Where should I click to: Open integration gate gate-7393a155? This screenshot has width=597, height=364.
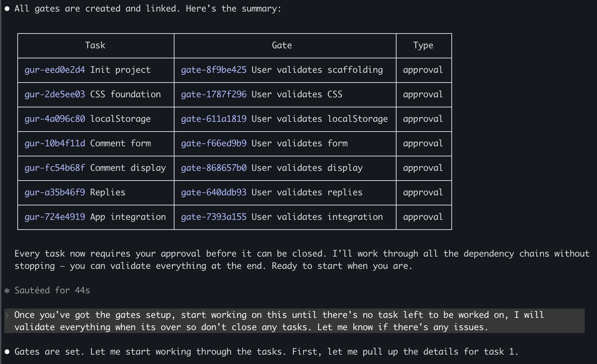coord(214,217)
